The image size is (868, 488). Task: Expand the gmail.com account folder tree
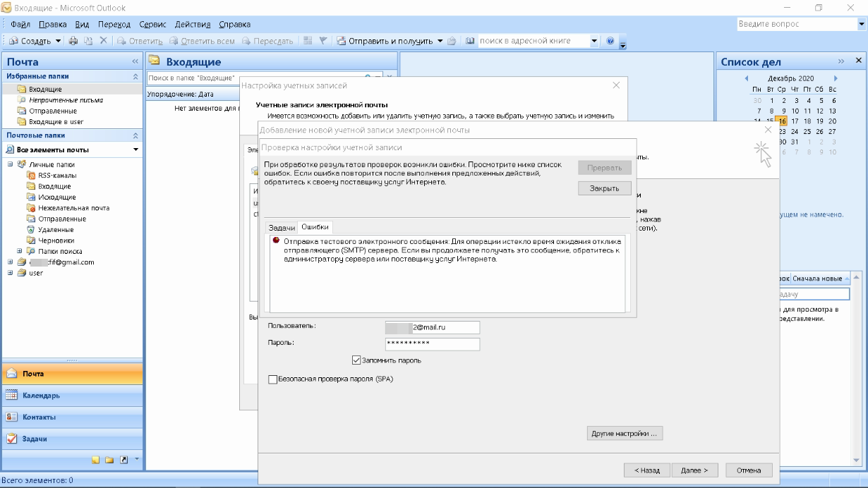11,262
